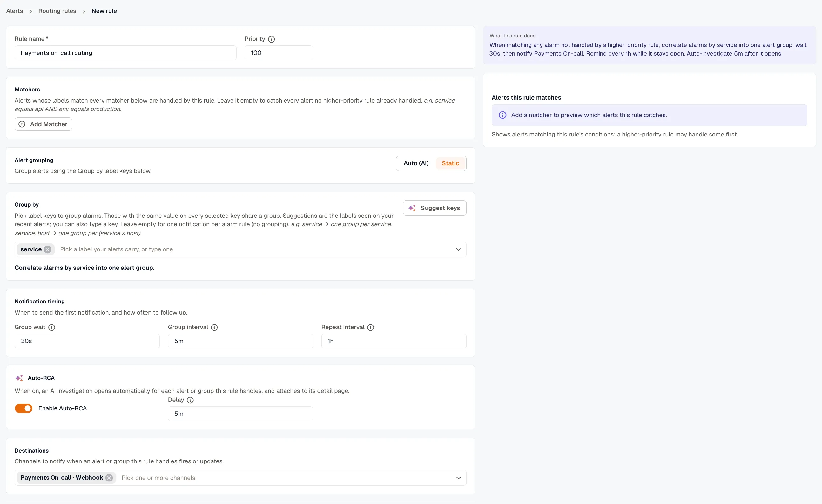Edit the Repeat interval 1h field
Screen dimensions: 822x504
(x=394, y=341)
